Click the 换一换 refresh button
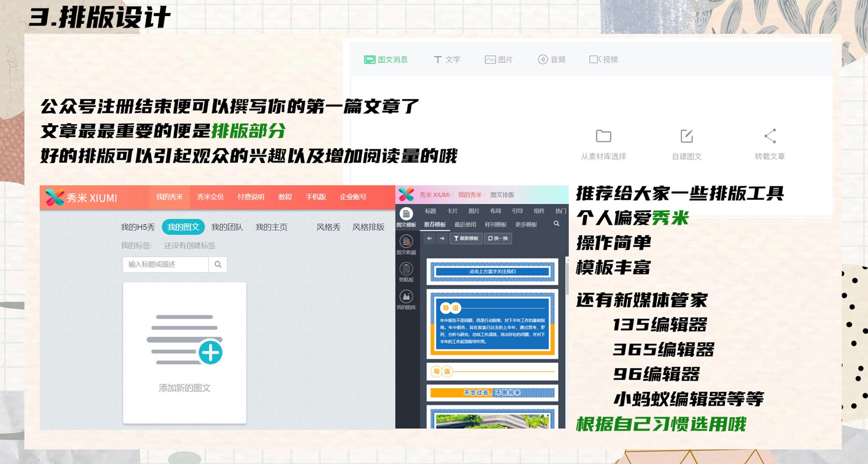Viewport: 868px width, 464px height. (x=498, y=238)
